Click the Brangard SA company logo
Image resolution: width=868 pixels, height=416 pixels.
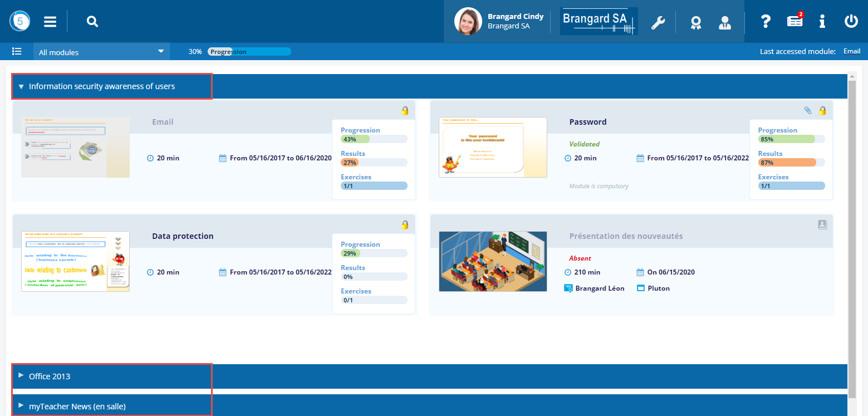point(599,22)
